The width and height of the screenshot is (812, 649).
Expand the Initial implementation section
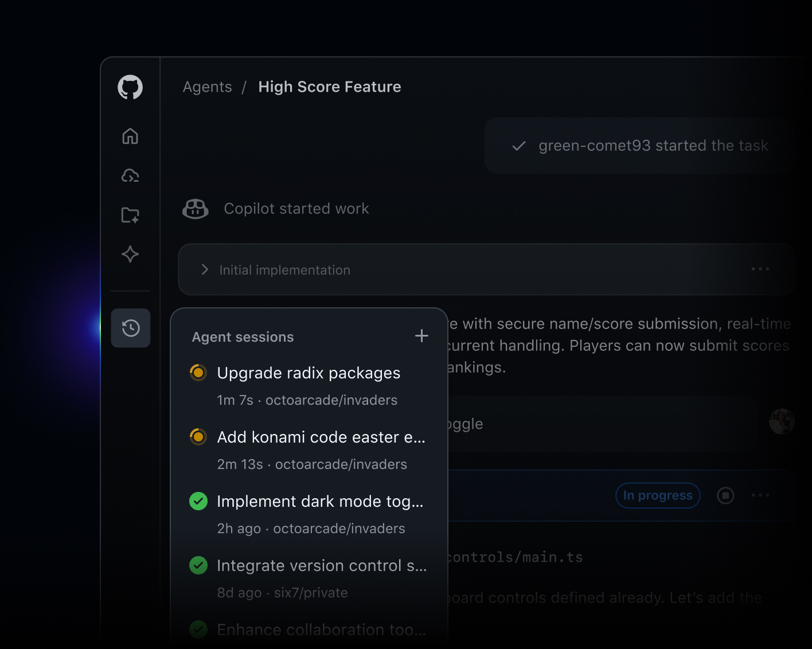pos(205,269)
